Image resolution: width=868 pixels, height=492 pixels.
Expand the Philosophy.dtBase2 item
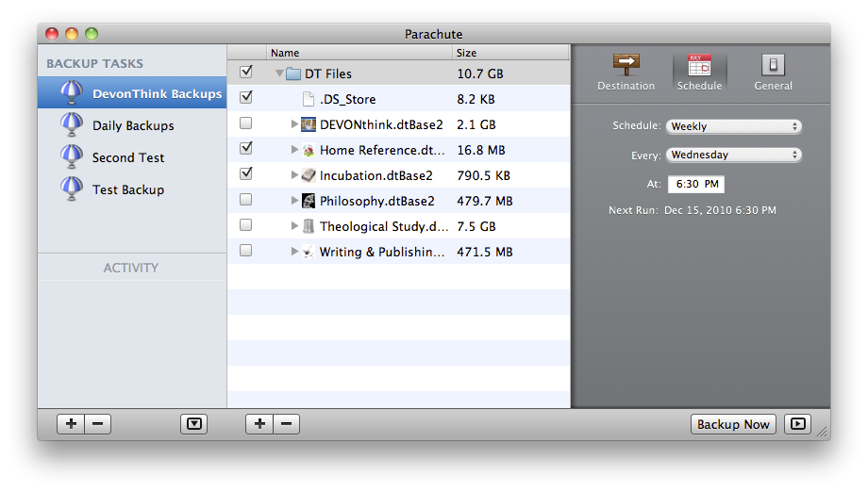[x=294, y=201]
